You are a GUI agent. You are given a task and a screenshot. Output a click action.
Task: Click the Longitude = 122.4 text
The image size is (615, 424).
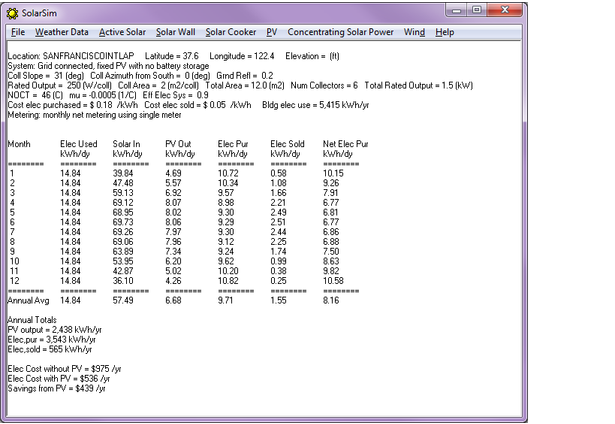[242, 56]
